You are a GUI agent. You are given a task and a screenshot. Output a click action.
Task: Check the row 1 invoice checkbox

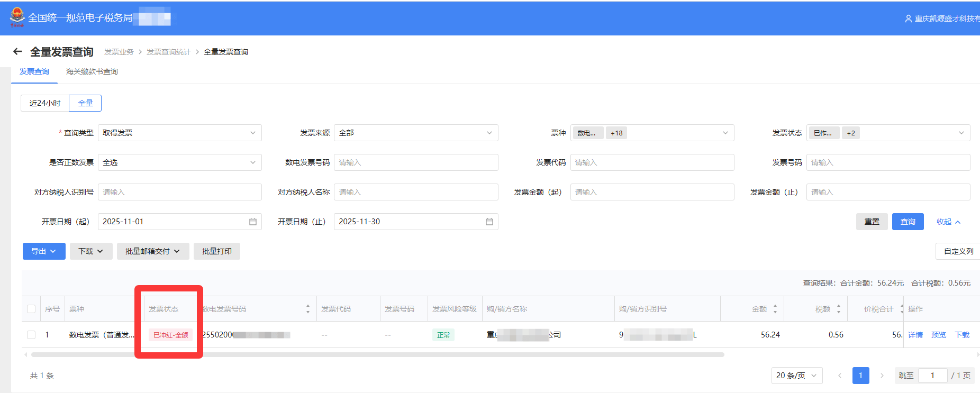pos(31,335)
